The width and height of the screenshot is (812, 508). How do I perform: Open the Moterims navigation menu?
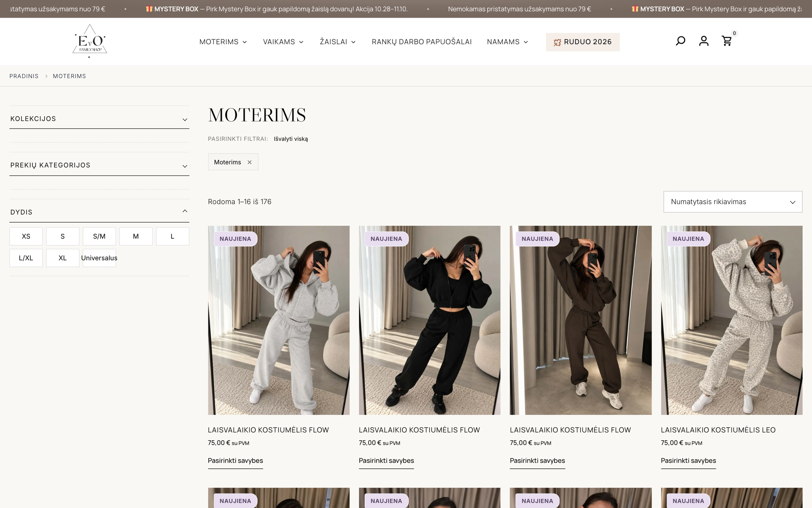tap(223, 42)
